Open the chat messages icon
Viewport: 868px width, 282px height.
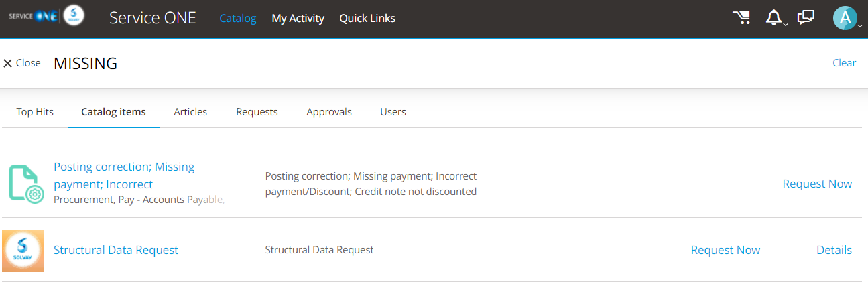(x=806, y=17)
